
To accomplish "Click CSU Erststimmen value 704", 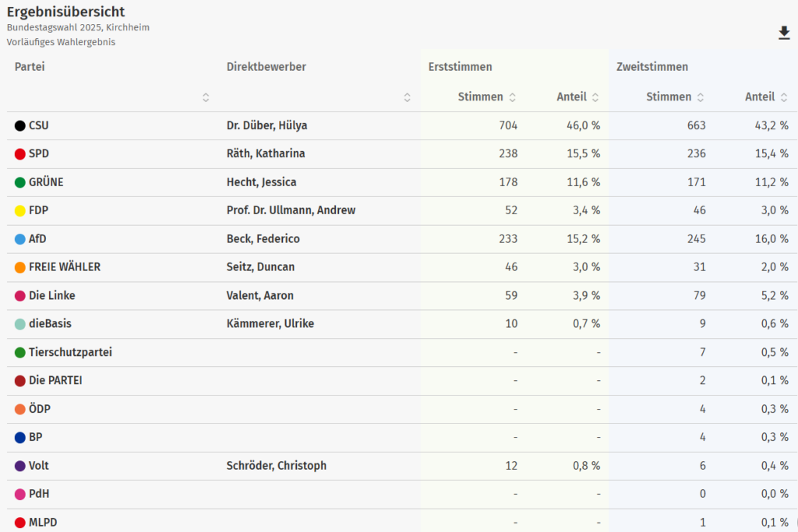I will [508, 125].
